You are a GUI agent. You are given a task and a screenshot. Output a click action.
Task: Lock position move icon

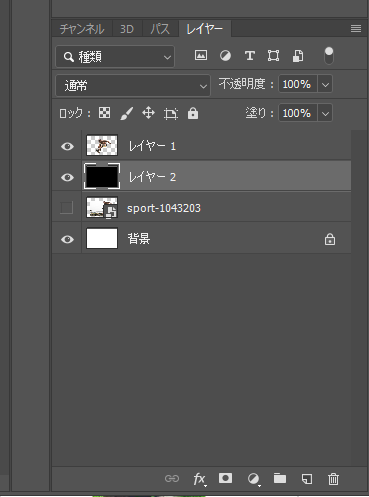coord(148,113)
